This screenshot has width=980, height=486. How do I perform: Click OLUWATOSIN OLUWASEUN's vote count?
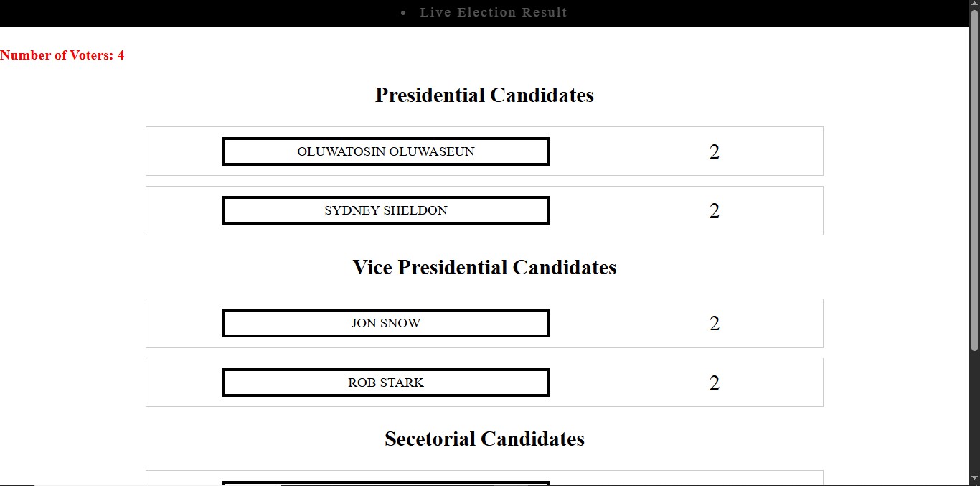[714, 151]
